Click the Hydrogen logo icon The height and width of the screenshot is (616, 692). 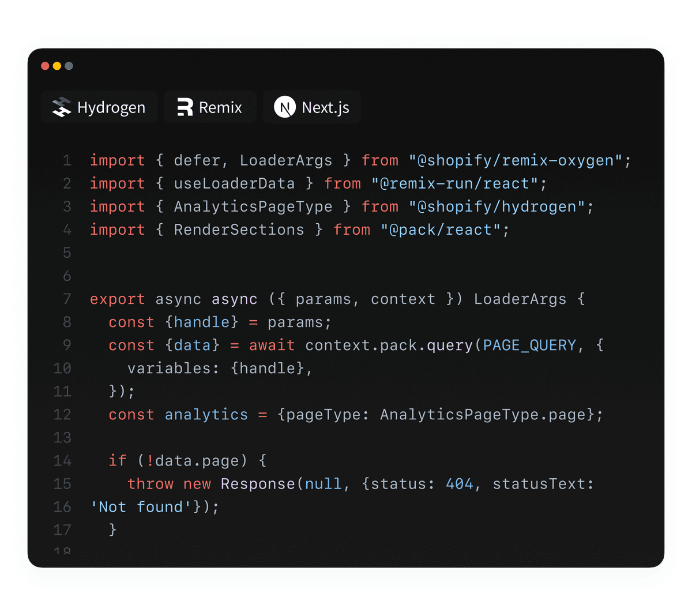pyautogui.click(x=62, y=107)
